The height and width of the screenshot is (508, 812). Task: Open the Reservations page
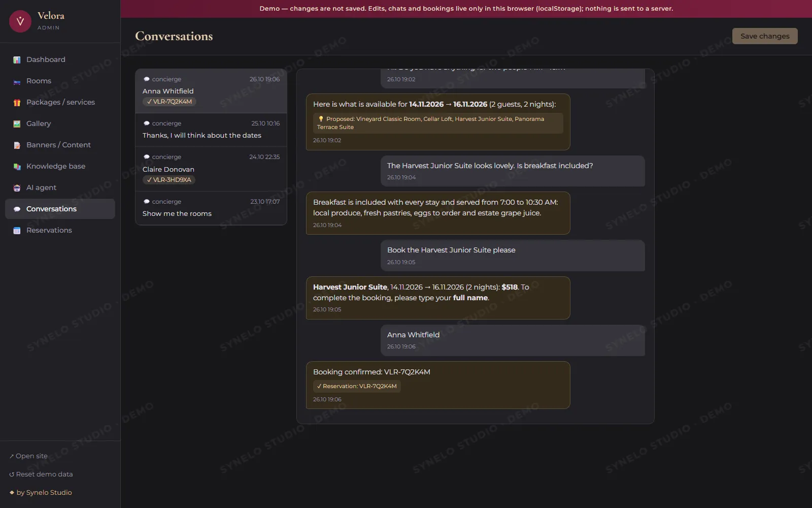click(x=60, y=230)
